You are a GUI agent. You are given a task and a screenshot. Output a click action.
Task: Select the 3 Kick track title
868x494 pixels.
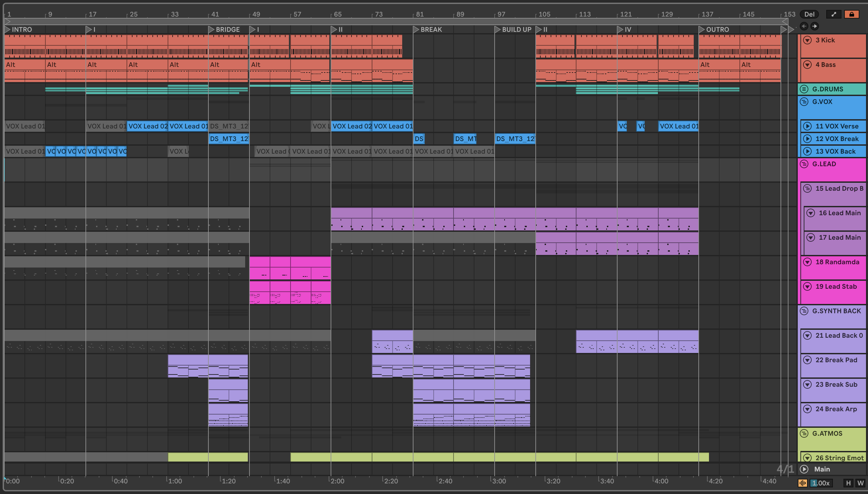[x=825, y=40]
